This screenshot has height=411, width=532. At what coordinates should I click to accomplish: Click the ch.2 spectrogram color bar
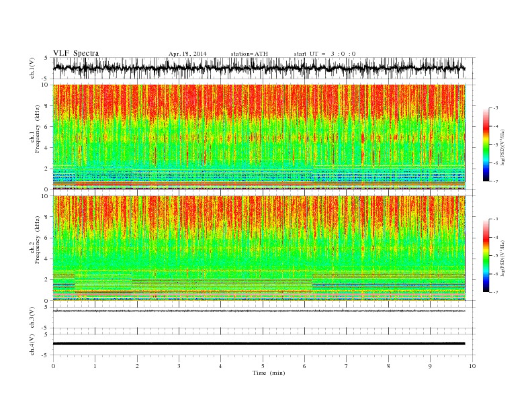pyautogui.click(x=486, y=255)
